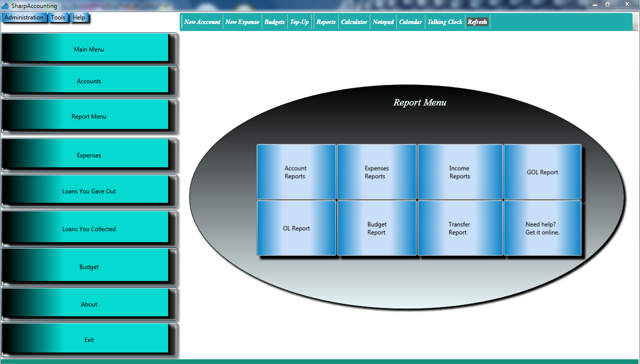The width and height of the screenshot is (640, 364).
Task: Restore down the SharpAccounting window
Action: [x=608, y=4]
